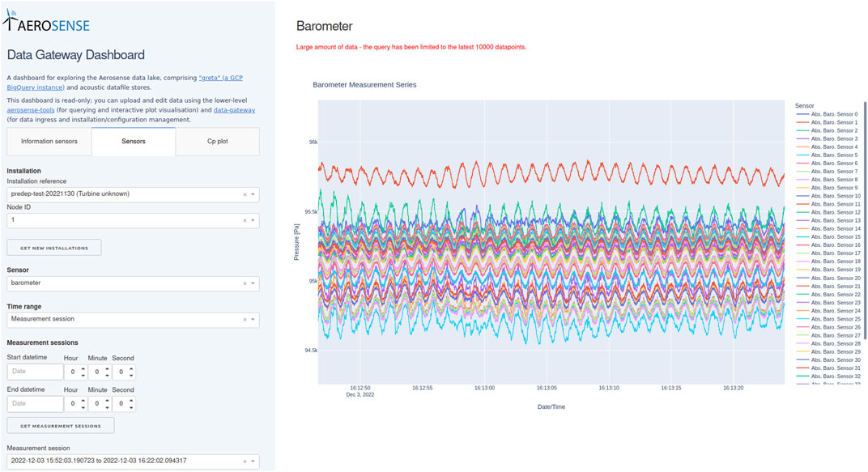
Task: Click the Pressure [Pa] axis label
Action: coord(296,242)
